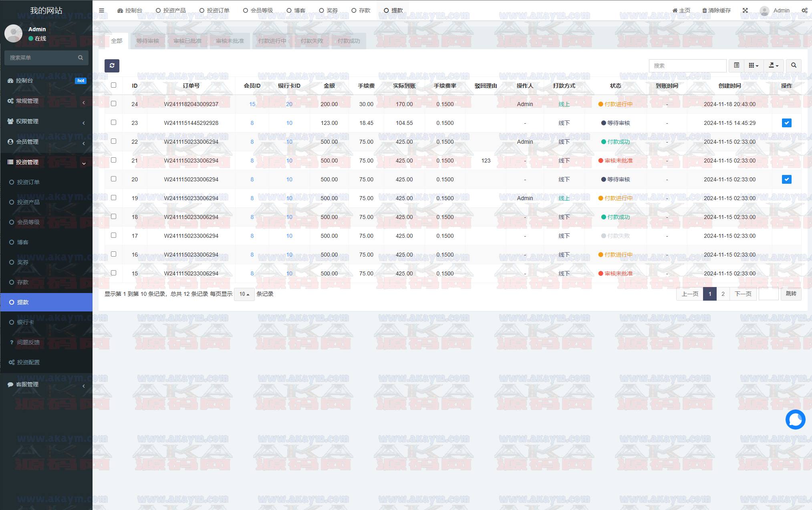Viewport: 812px width, 510px height.
Task: Click the fullscreen expand icon in header
Action: [745, 10]
